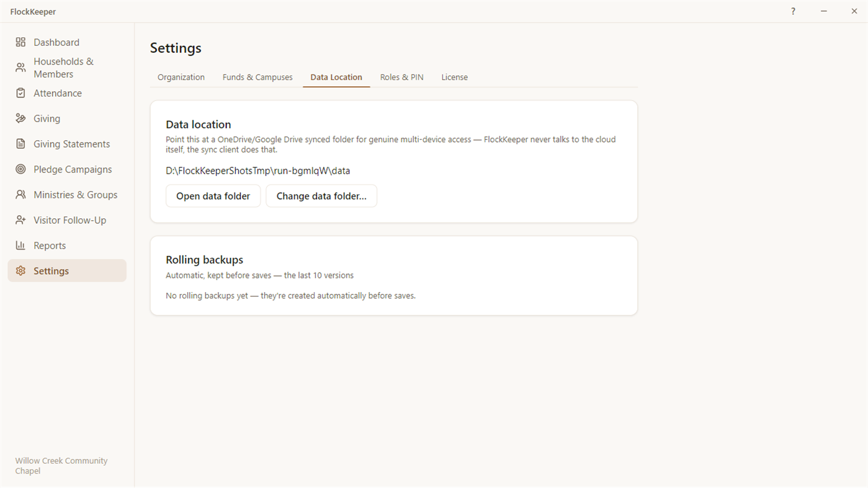The width and height of the screenshot is (868, 488).
Task: Switch to the Organization tab
Action: 181,78
